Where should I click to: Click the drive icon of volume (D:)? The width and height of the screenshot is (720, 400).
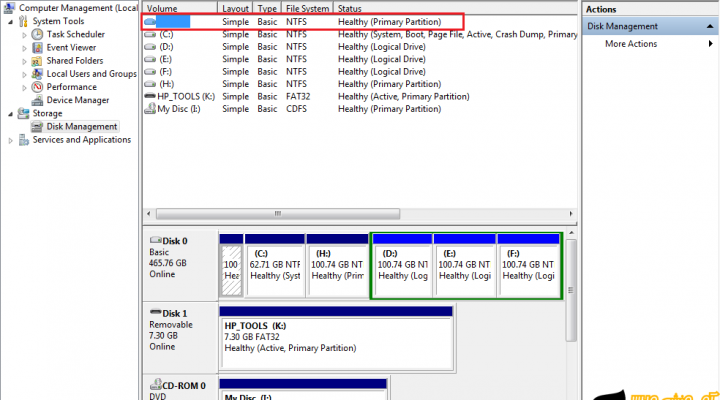point(150,47)
